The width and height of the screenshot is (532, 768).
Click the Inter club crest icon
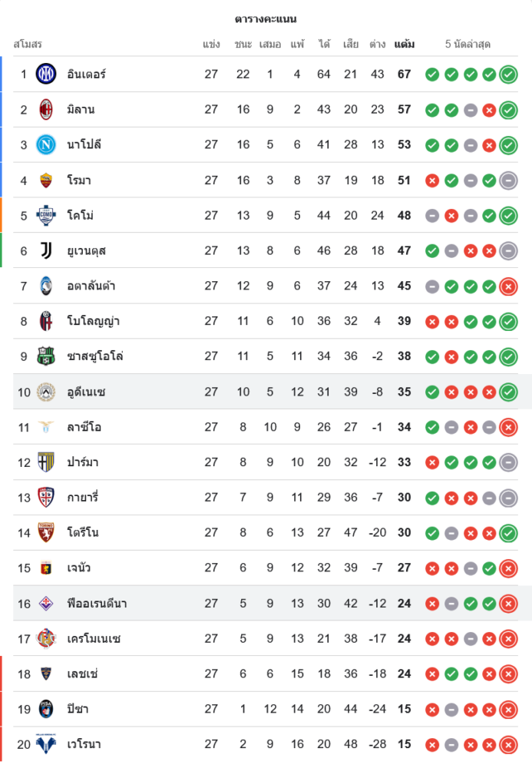click(x=46, y=74)
